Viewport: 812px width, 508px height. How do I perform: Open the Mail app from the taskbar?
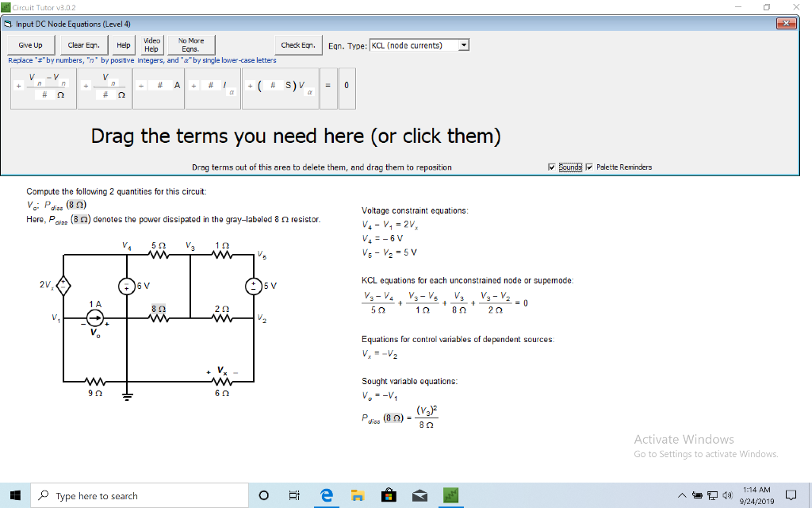[x=419, y=495]
